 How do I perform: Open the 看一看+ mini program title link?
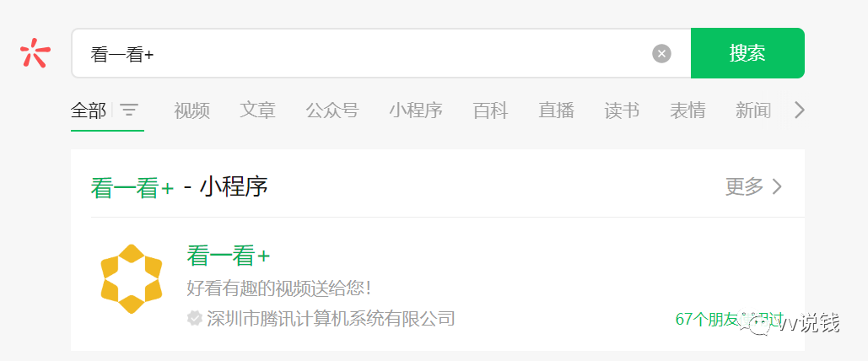(228, 256)
